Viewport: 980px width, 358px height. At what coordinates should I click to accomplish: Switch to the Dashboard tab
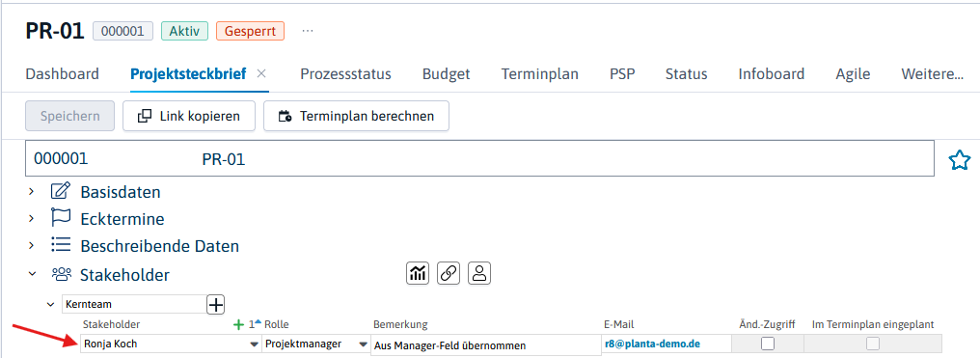coord(62,73)
